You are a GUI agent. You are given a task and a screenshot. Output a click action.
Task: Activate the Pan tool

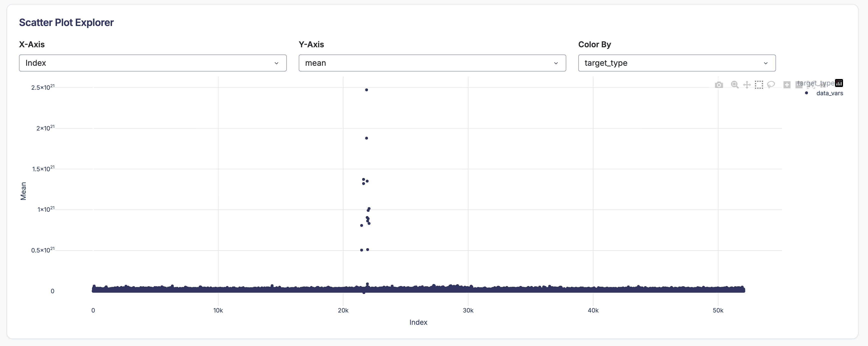(747, 85)
